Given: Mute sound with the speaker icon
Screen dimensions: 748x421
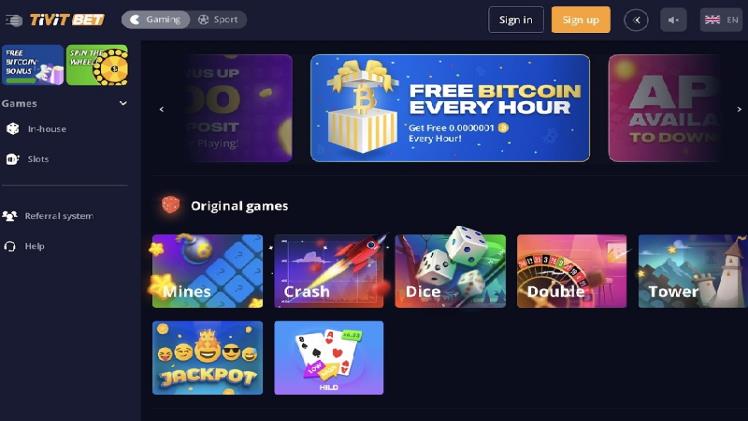Looking at the screenshot, I should click(673, 20).
